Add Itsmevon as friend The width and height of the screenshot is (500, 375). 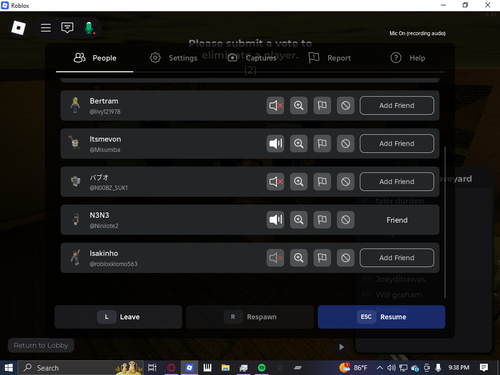pos(397,144)
